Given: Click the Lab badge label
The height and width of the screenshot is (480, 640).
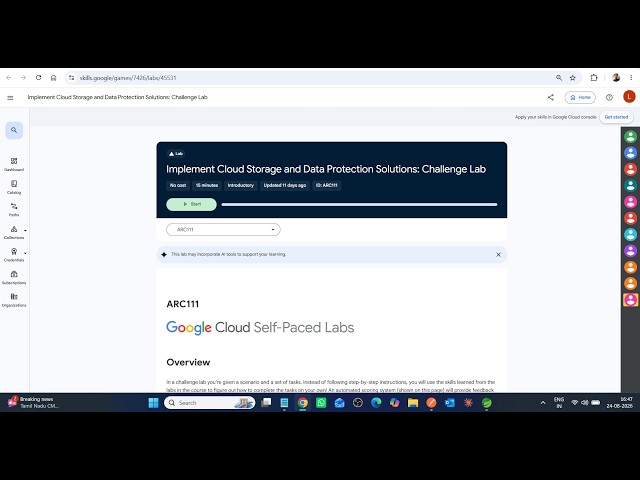Looking at the screenshot, I should (176, 154).
